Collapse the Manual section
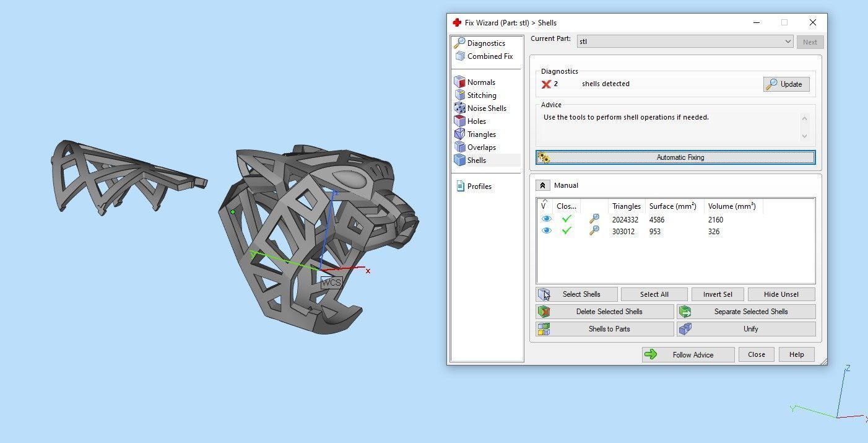Screen dimensions: 868x443 542,185
